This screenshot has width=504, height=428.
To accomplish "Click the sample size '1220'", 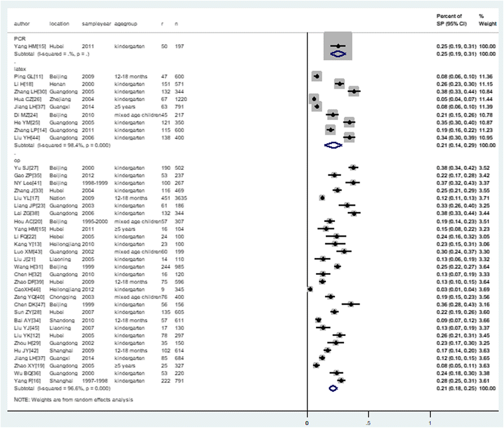I will click(x=181, y=99).
